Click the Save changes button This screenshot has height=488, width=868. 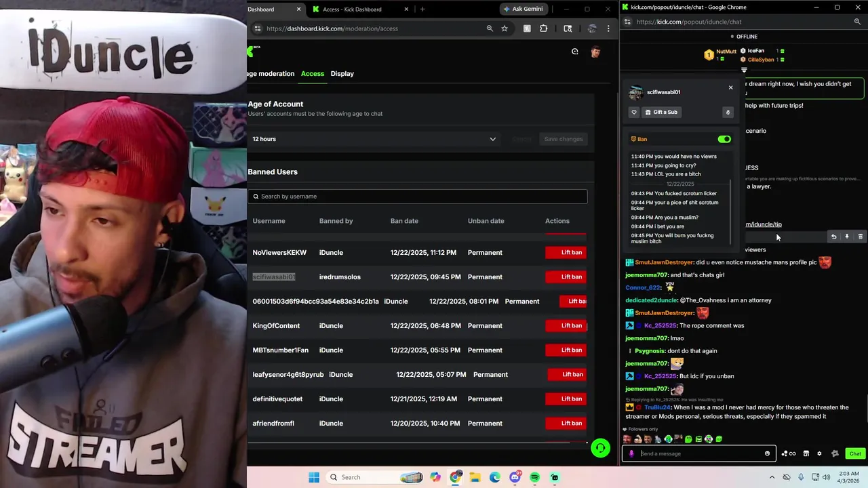(563, 139)
